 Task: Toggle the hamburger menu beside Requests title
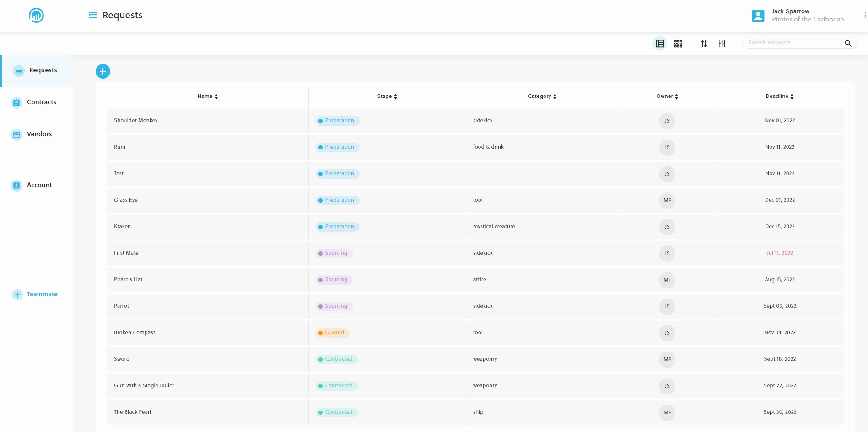93,16
